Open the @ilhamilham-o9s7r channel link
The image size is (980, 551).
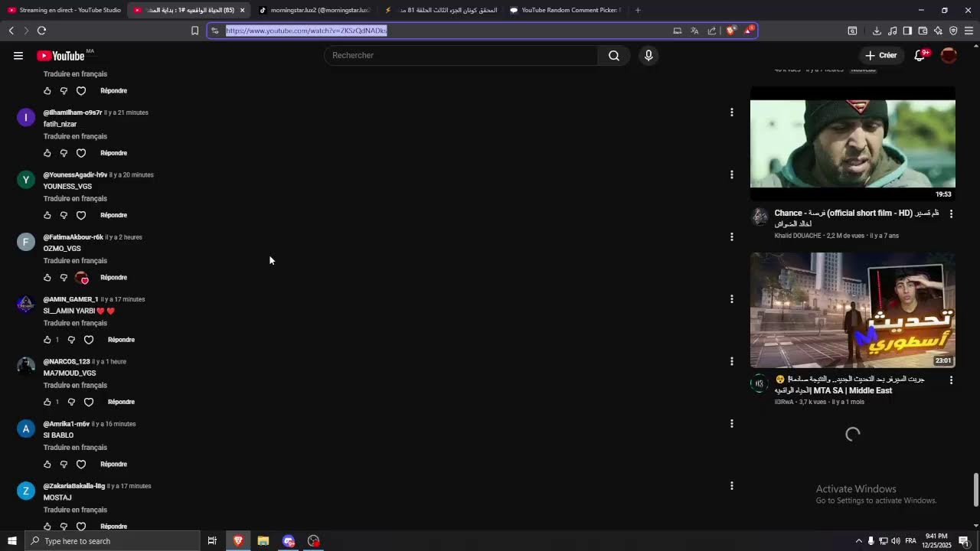click(72, 112)
